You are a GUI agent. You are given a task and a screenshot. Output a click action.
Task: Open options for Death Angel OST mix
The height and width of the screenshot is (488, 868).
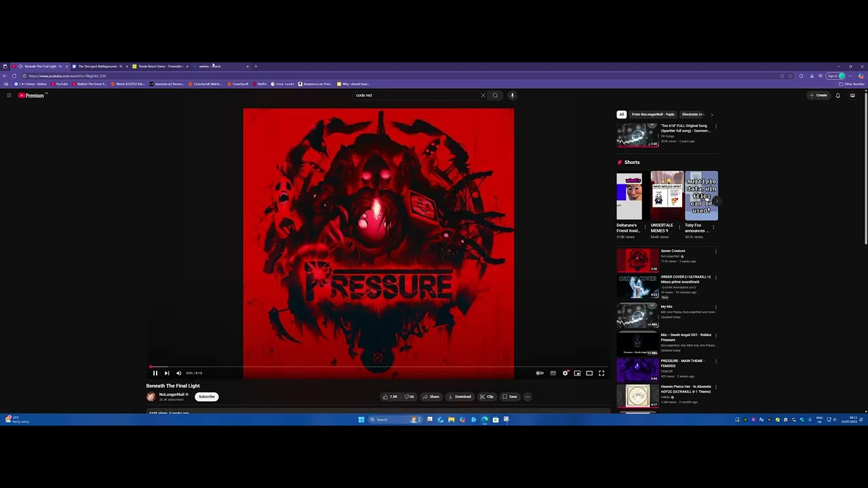point(715,335)
